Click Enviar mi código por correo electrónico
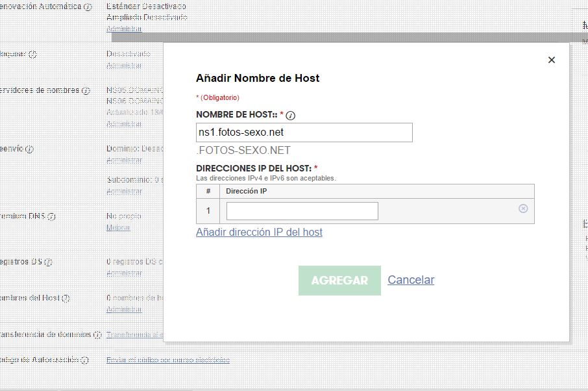The height and width of the screenshot is (391, 588). tap(167, 360)
